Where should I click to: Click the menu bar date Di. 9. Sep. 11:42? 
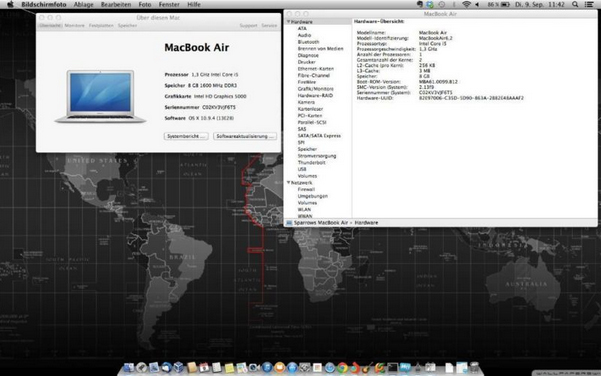(540, 4)
